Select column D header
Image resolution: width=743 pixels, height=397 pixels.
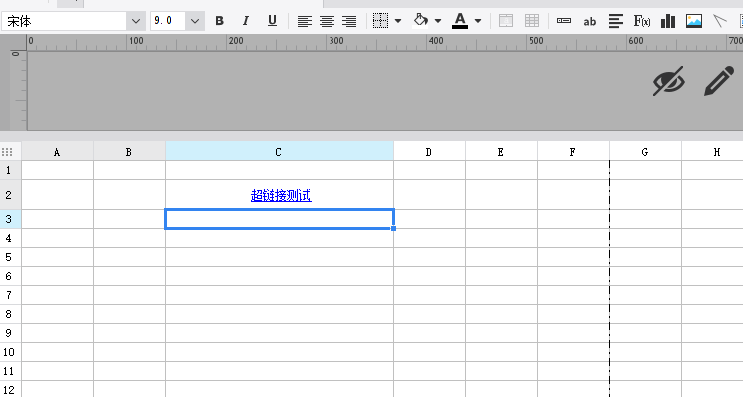(429, 152)
